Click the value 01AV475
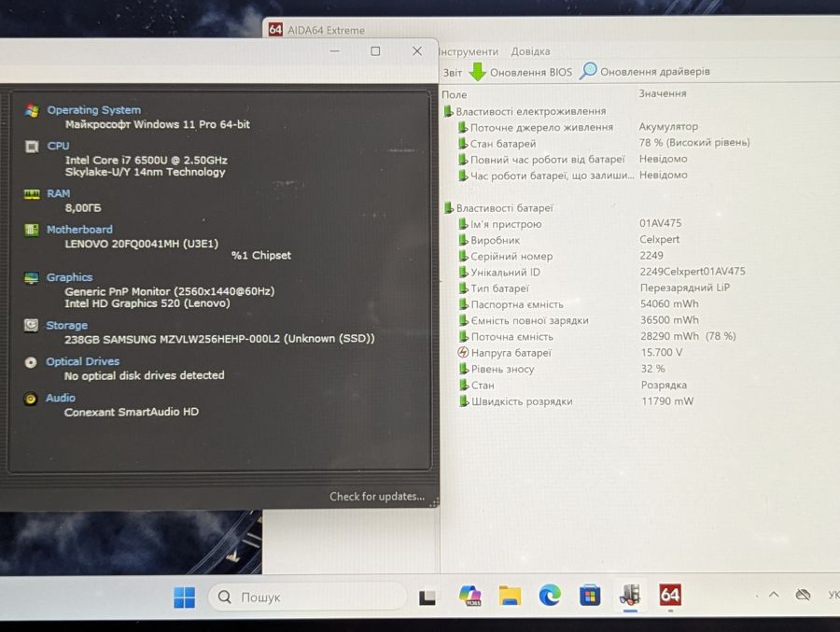This screenshot has height=632, width=840. click(x=660, y=223)
